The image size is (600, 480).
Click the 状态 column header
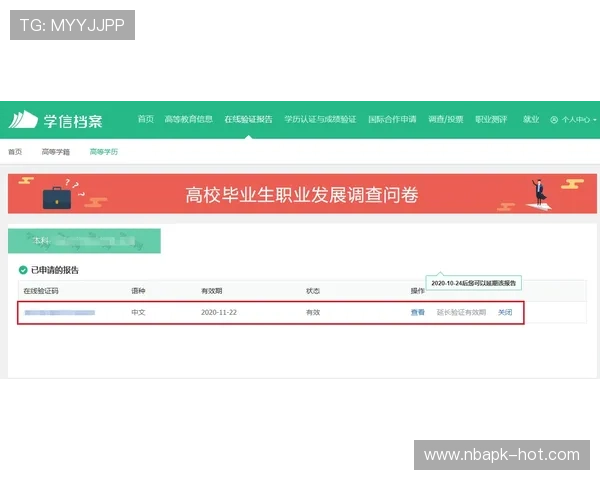pyautogui.click(x=313, y=291)
